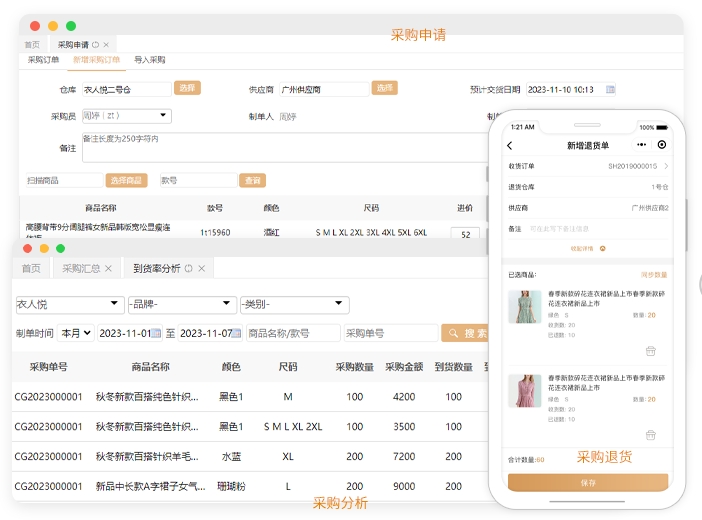Click product name 新品中长款A字裙子女气…
Image resolution: width=702 pixels, height=520 pixels.
click(150, 486)
